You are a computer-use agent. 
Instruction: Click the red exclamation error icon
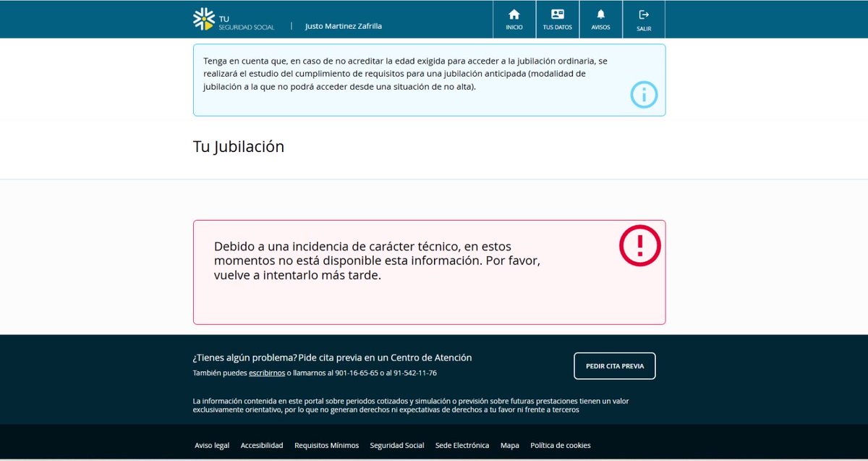click(x=640, y=246)
